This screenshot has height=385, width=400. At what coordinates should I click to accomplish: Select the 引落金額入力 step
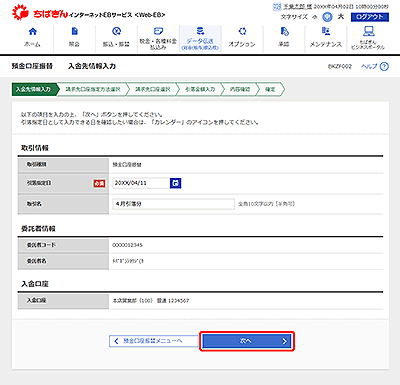tap(200, 89)
